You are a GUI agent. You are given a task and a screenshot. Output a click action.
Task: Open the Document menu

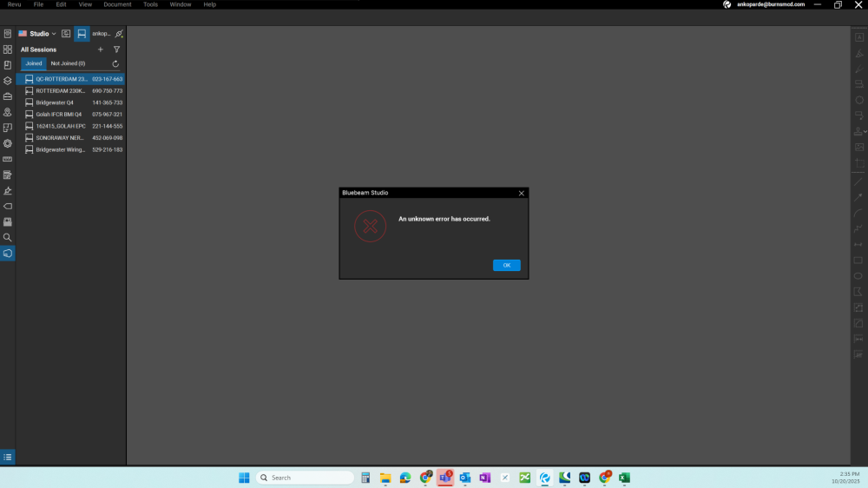(117, 4)
